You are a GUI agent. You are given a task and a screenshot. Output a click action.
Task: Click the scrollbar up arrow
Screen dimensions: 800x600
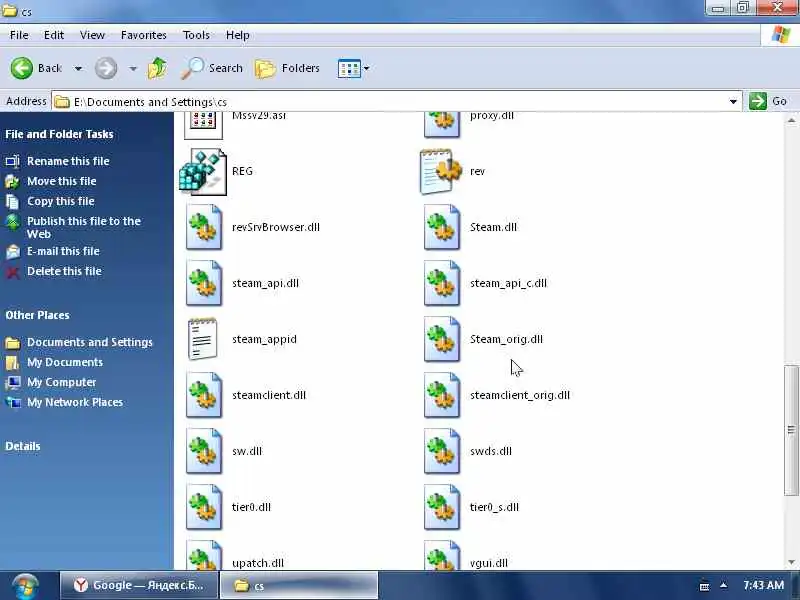click(791, 121)
